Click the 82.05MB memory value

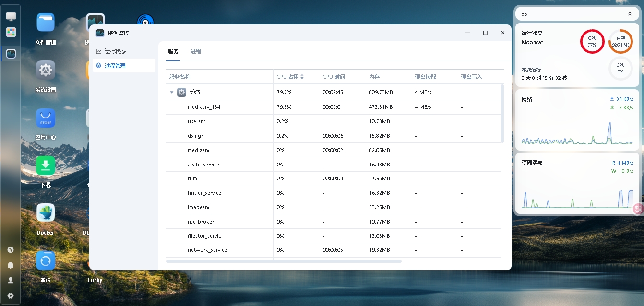(x=380, y=150)
